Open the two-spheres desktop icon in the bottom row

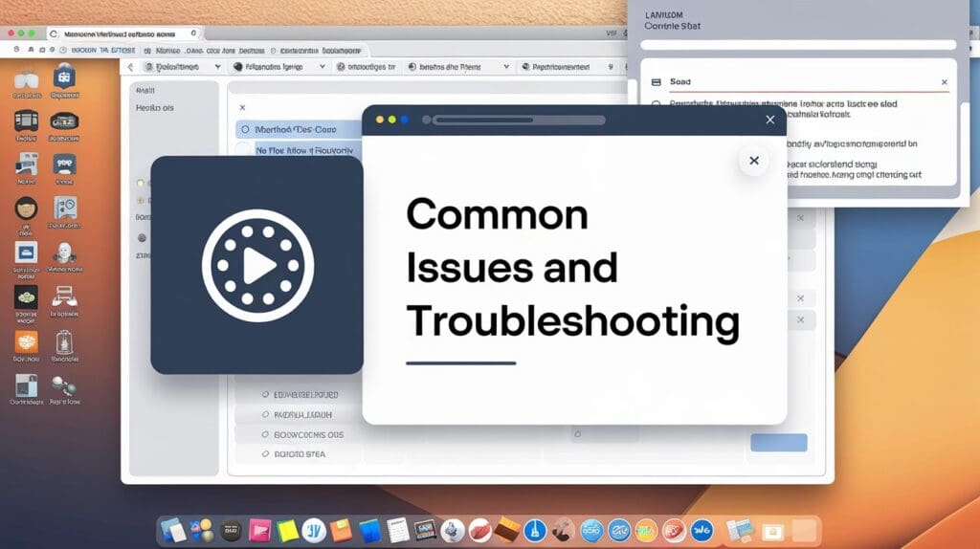click(x=64, y=385)
